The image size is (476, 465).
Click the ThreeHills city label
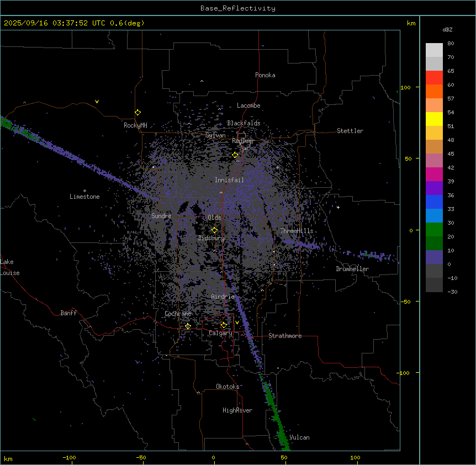click(297, 231)
